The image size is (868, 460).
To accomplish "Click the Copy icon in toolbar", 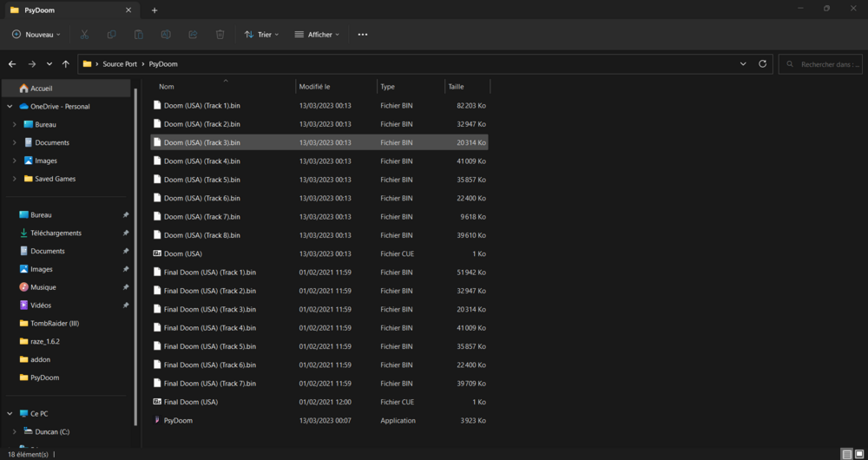I will (111, 35).
